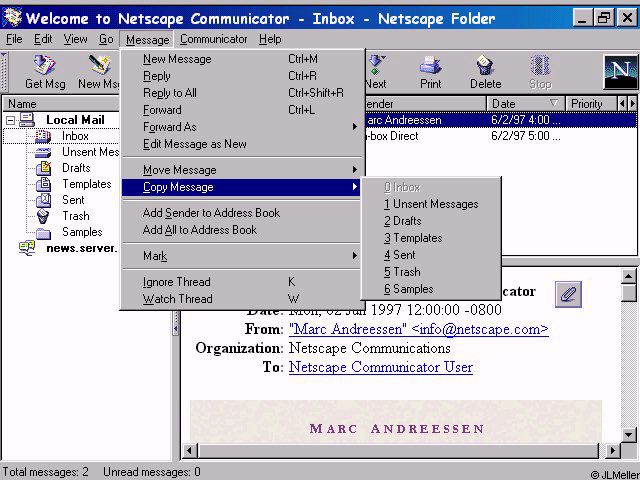Click message pane scroll down arrow
Image resolution: width=640 pixels, height=480 pixels.
629,434
